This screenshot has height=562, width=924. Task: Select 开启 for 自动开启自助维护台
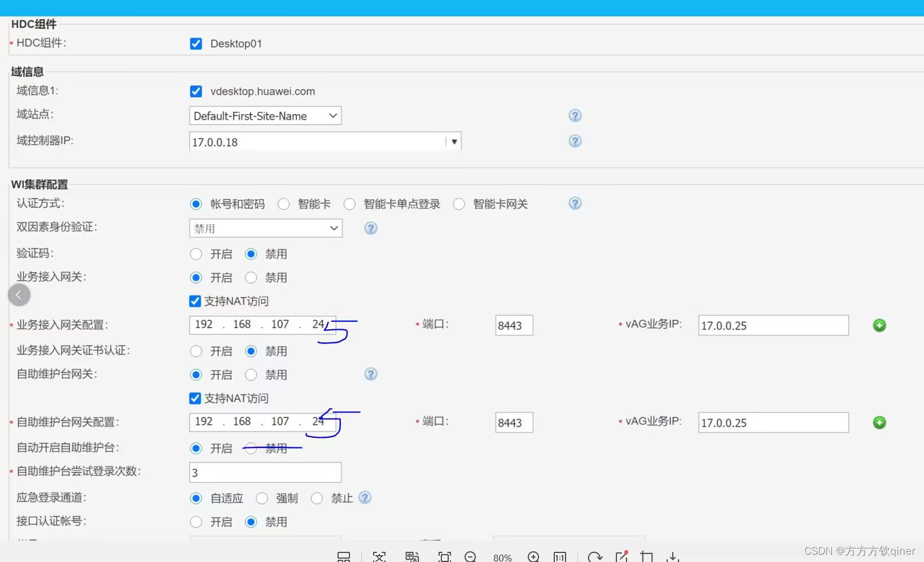pyautogui.click(x=196, y=448)
